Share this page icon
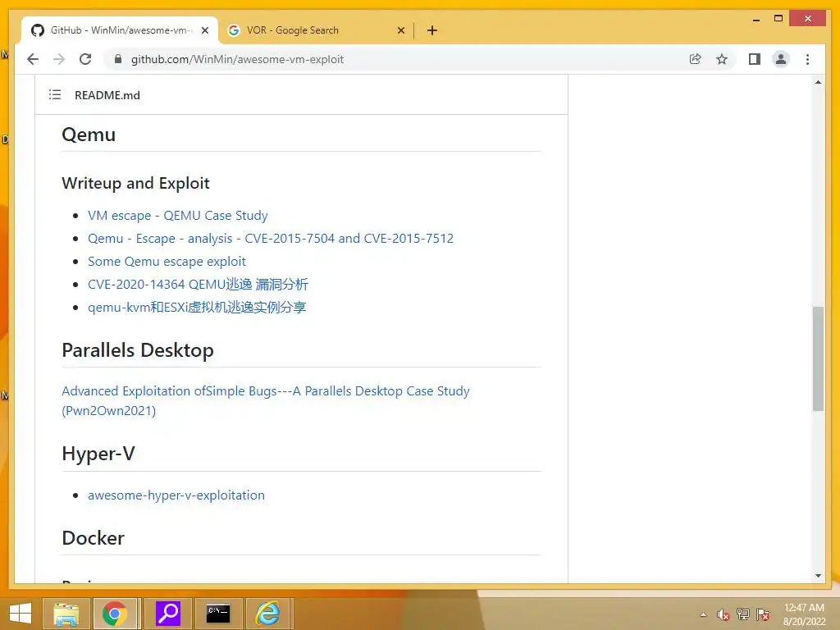840x630 pixels. pyautogui.click(x=695, y=59)
